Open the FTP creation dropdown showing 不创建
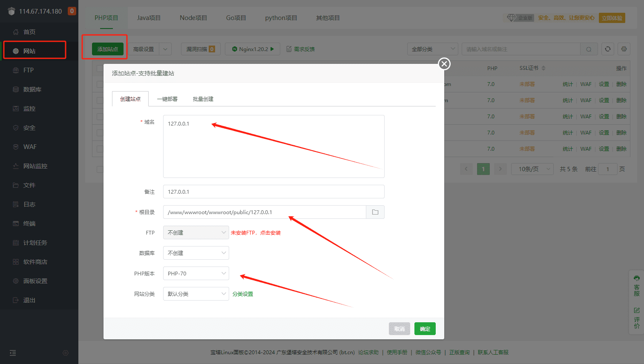The height and width of the screenshot is (364, 644). pos(195,232)
